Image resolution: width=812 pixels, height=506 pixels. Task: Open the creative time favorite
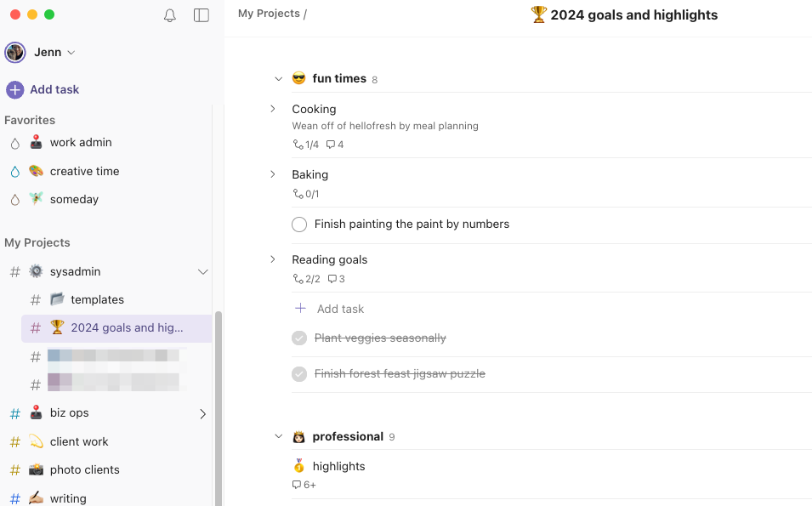[x=84, y=171]
